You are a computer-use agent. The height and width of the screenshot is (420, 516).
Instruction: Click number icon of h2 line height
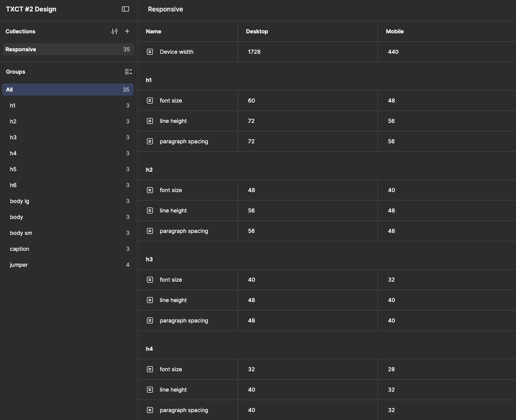pos(150,210)
